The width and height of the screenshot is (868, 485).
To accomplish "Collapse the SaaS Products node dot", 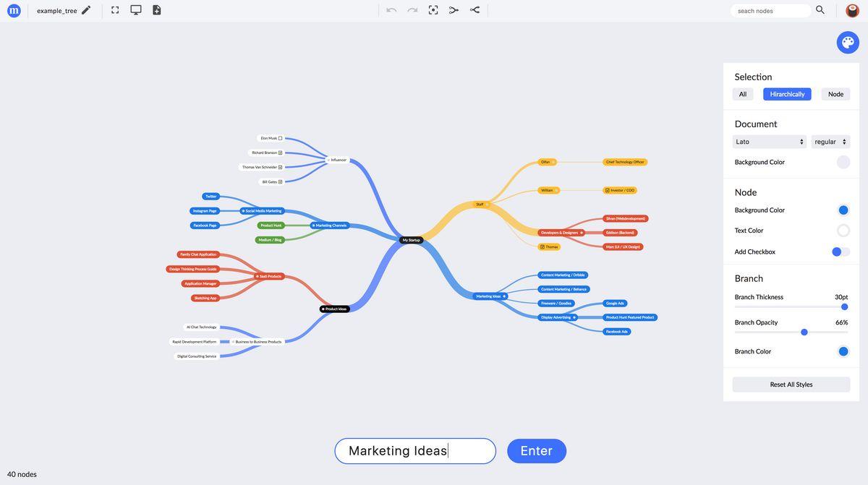I will [x=257, y=276].
